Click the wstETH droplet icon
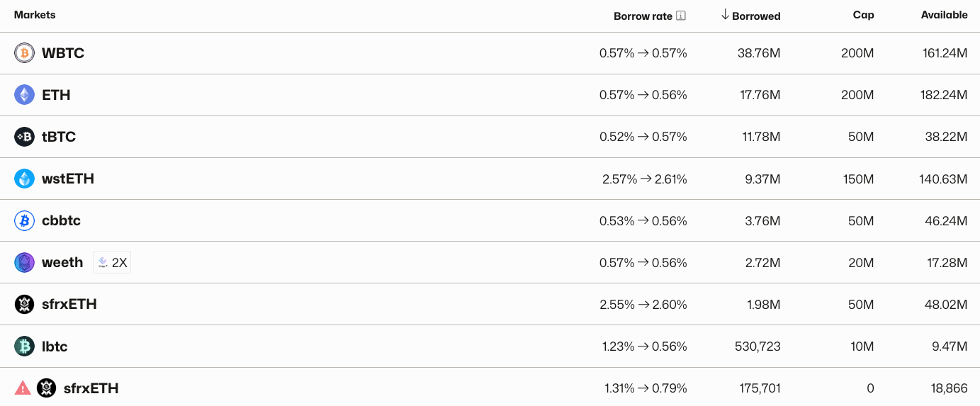 pyautogui.click(x=24, y=179)
